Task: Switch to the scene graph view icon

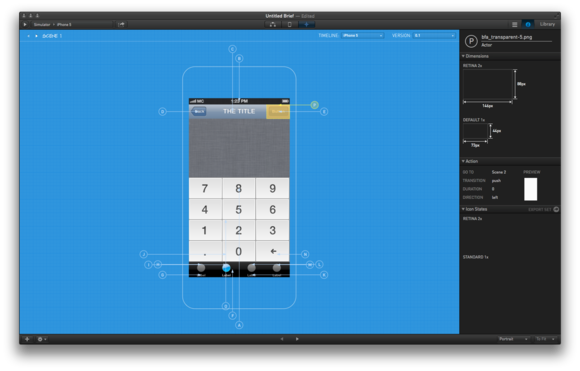Action: [x=273, y=24]
